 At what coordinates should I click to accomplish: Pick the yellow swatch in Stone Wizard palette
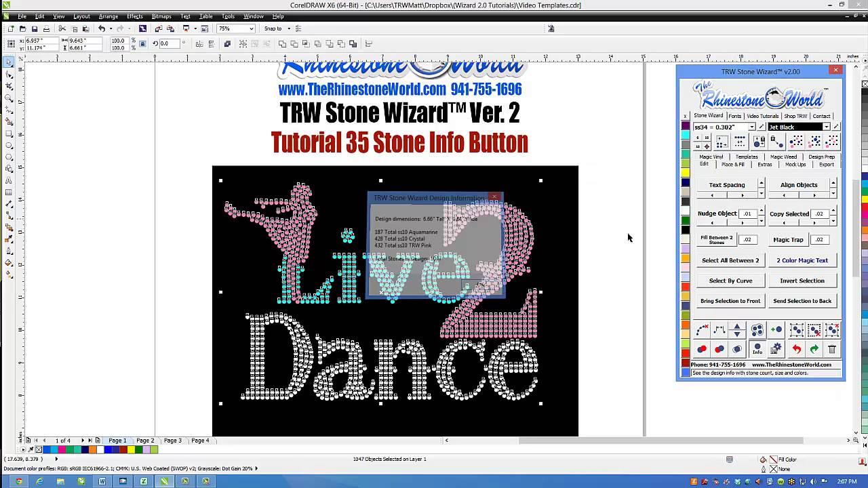[686, 174]
